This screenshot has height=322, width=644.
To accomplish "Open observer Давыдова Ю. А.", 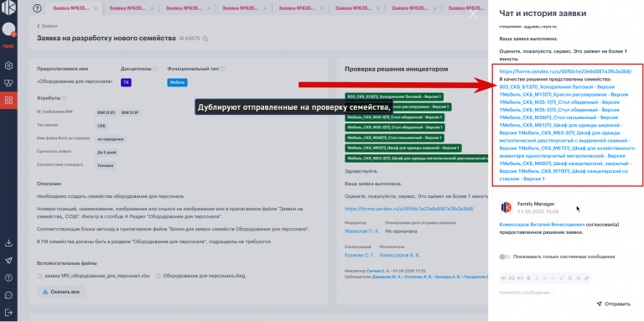I will 387,278.
